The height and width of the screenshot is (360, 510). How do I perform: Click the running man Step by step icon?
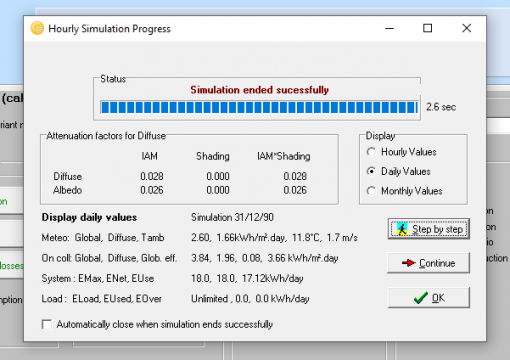pos(402,229)
